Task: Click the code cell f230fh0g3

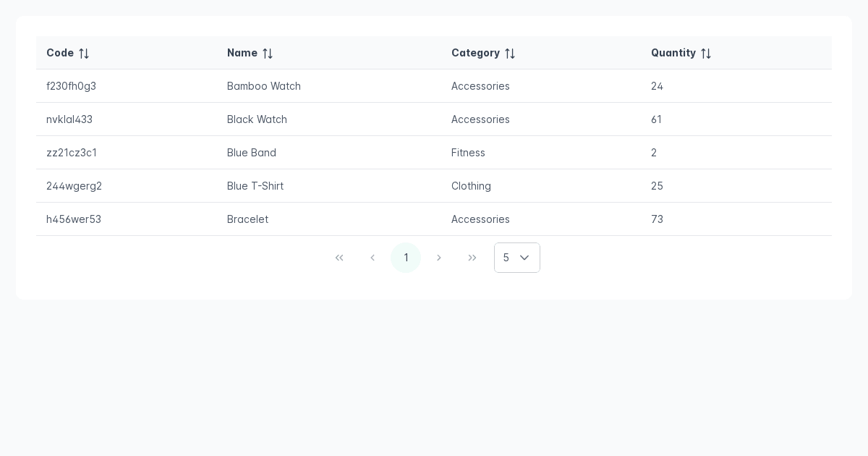Action: click(71, 86)
